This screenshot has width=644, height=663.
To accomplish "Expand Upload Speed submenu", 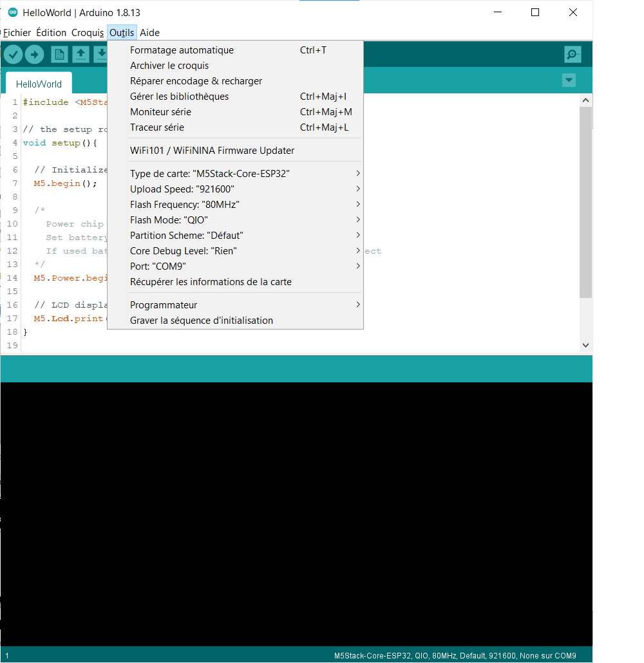I will click(x=235, y=189).
